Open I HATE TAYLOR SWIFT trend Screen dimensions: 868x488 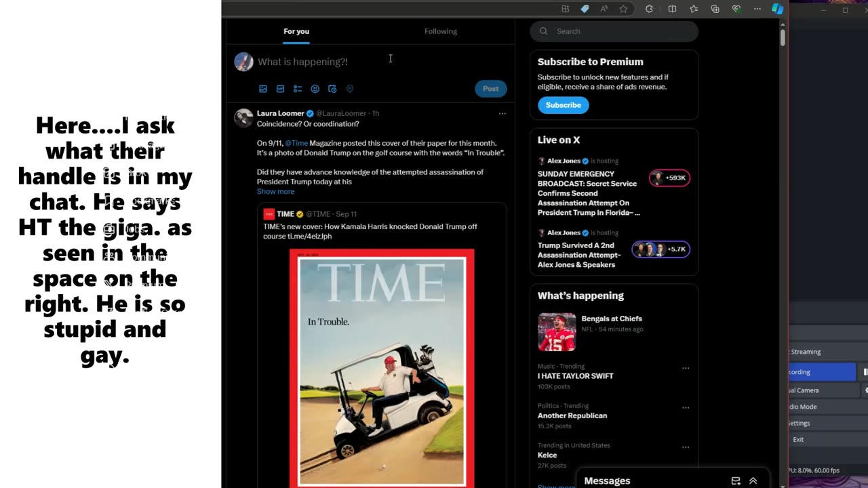point(576,375)
